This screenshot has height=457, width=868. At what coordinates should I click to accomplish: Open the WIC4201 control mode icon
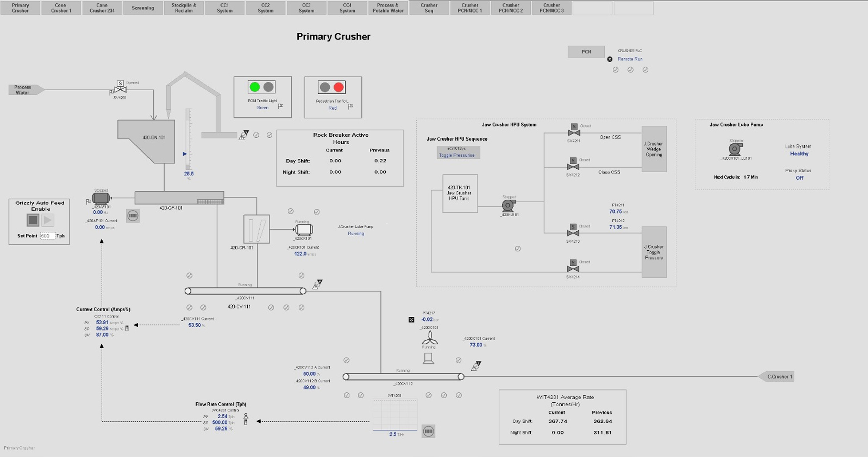point(246,419)
